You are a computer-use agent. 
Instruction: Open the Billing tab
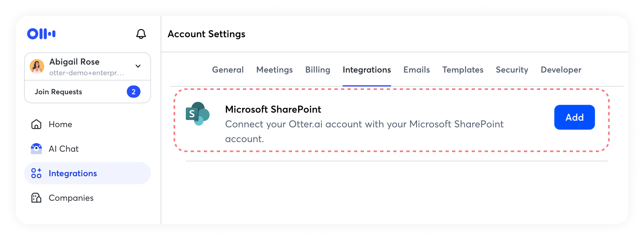pos(318,70)
